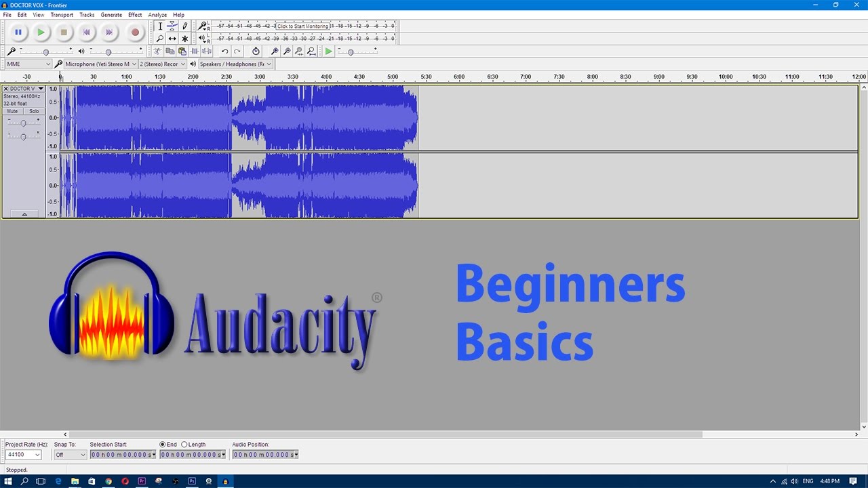868x488 pixels.
Task: Open the Microphone (Yeti Stereo) device dropdown
Action: (x=101, y=64)
